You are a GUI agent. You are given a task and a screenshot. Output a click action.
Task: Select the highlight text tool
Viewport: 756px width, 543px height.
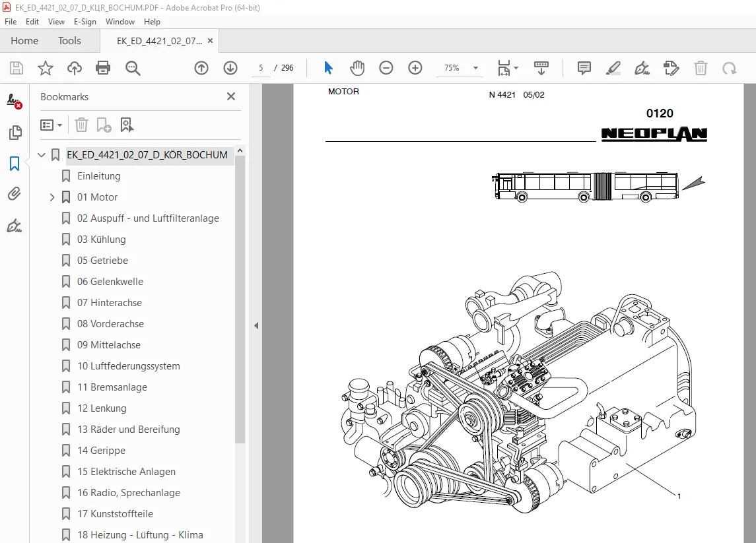pos(613,68)
